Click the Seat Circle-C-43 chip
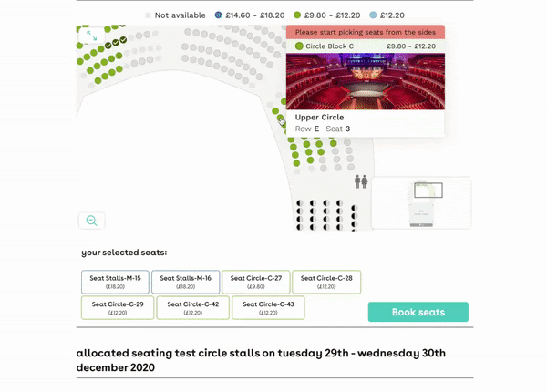Viewport: 547px width, 392px height. [x=268, y=307]
